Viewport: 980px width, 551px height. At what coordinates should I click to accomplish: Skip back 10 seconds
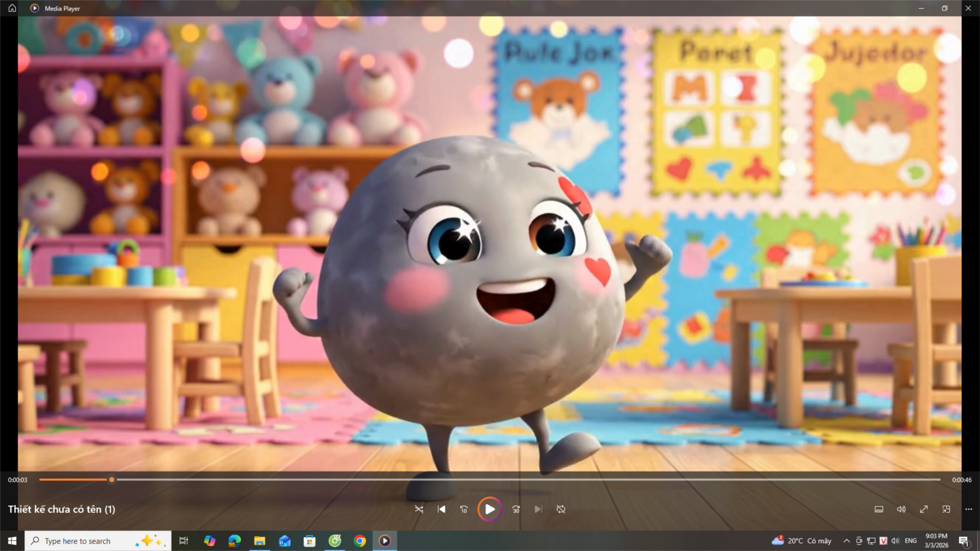(464, 509)
